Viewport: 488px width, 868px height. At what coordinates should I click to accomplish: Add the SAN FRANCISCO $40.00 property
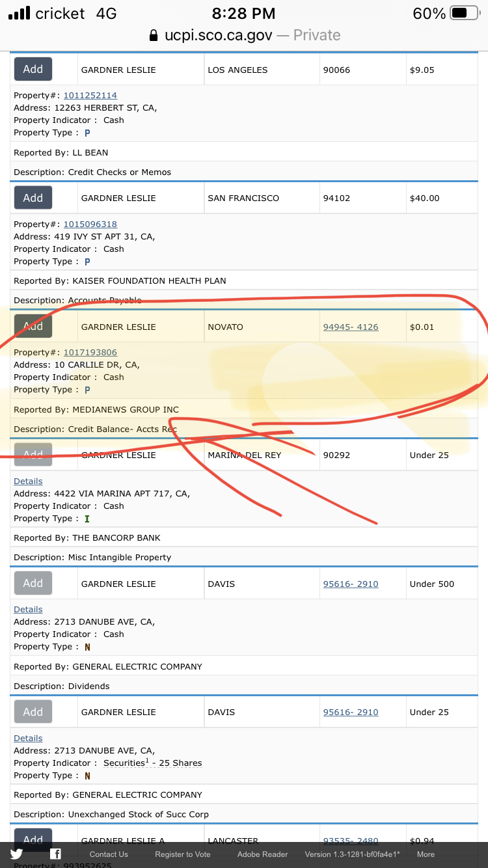pyautogui.click(x=33, y=198)
